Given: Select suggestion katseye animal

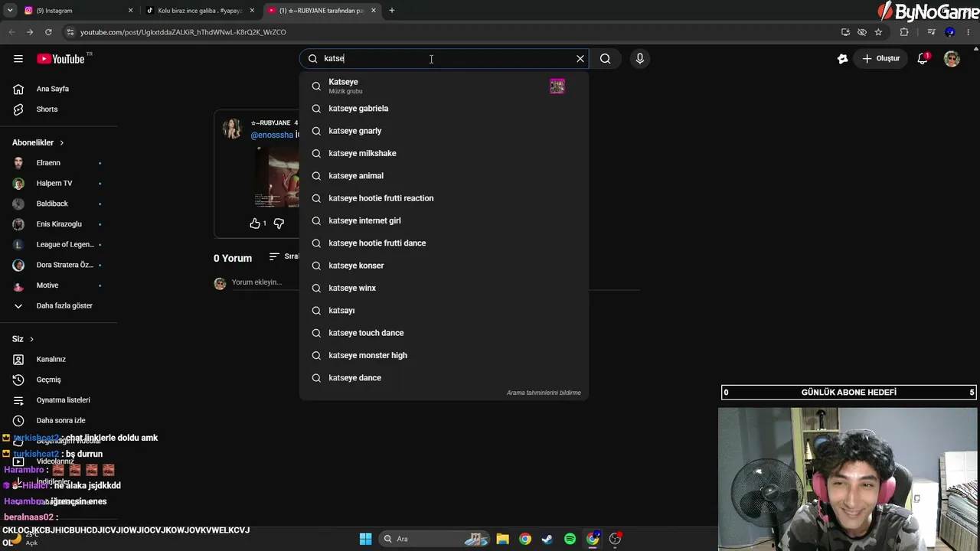Looking at the screenshot, I should pos(444,176).
